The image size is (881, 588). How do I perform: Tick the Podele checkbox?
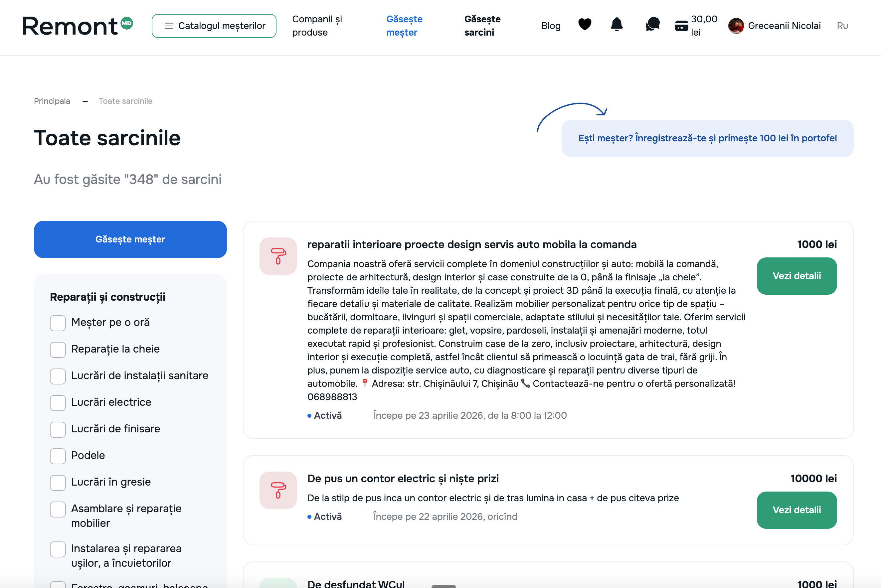point(58,456)
